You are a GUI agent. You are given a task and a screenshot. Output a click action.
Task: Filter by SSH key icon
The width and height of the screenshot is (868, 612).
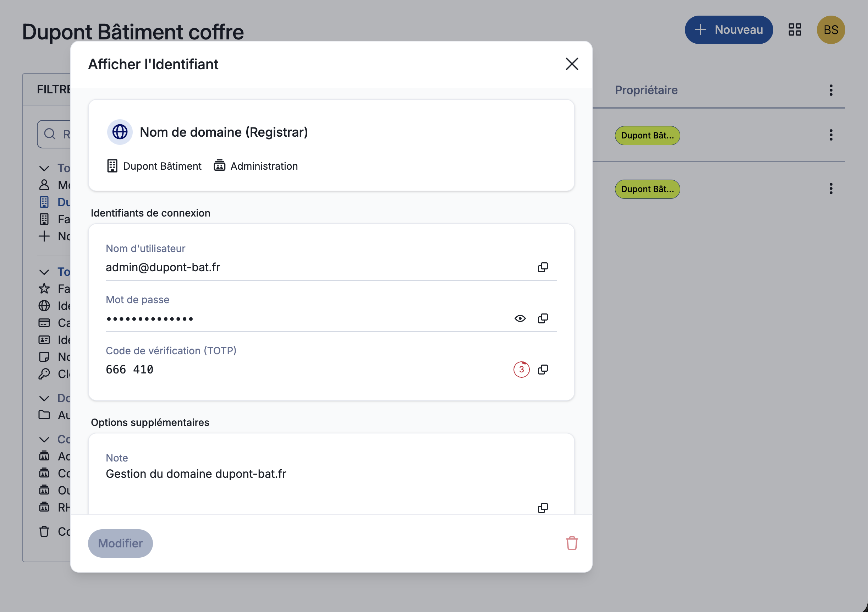[44, 374]
